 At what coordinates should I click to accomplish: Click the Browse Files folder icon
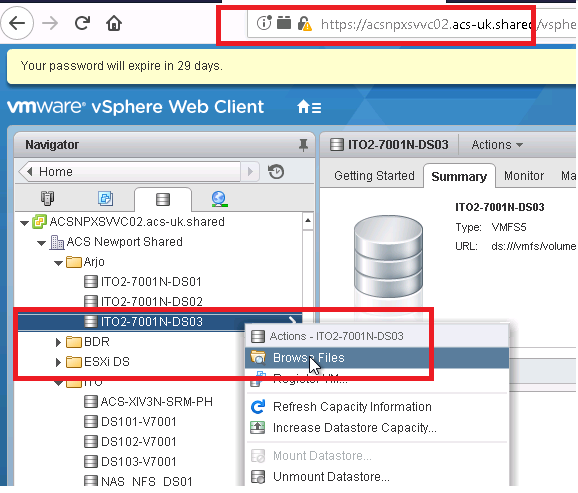coord(258,357)
